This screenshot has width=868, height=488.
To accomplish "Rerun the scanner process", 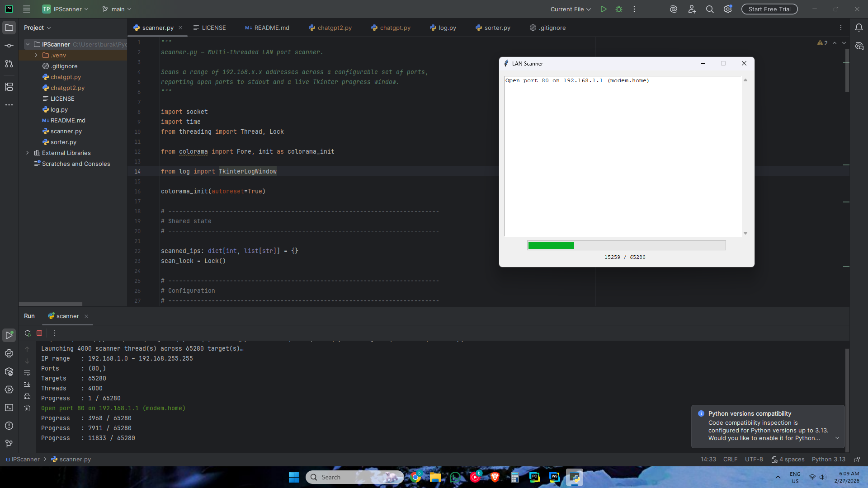I will pos(28,333).
